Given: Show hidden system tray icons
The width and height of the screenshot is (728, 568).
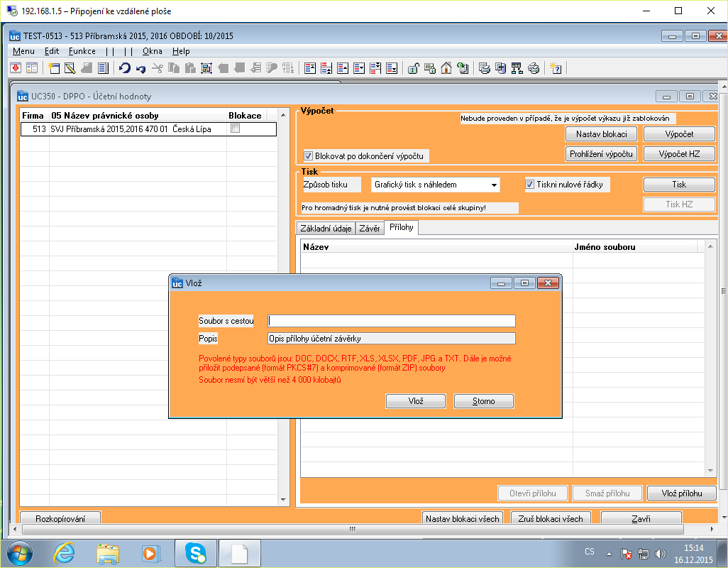Looking at the screenshot, I should tap(609, 554).
